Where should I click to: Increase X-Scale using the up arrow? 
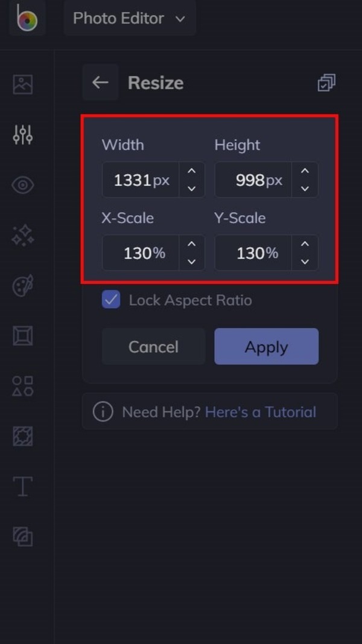[x=192, y=244]
